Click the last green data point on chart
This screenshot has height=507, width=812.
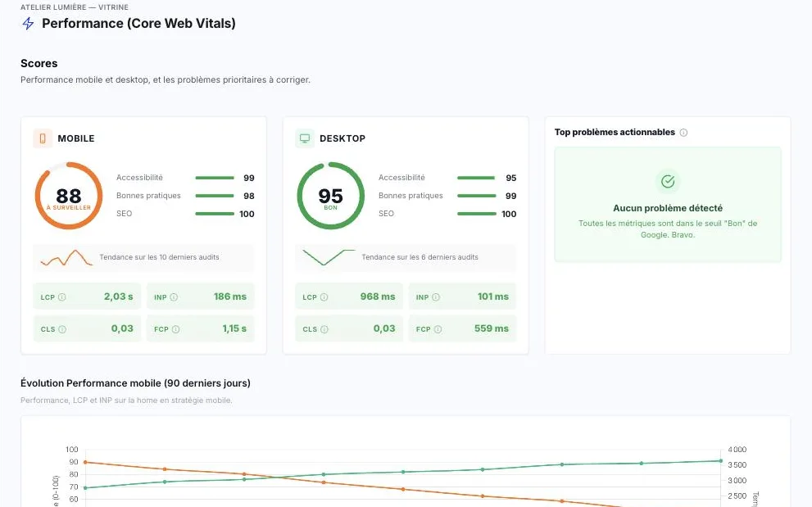tap(720, 461)
